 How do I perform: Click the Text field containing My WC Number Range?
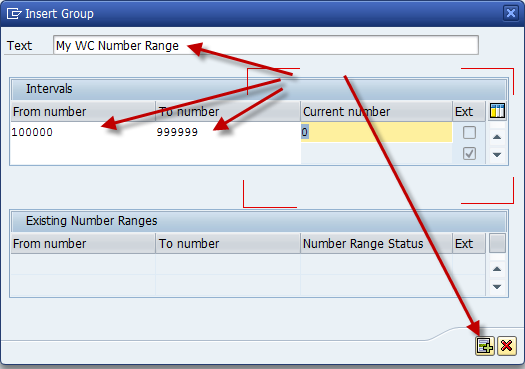(x=266, y=45)
